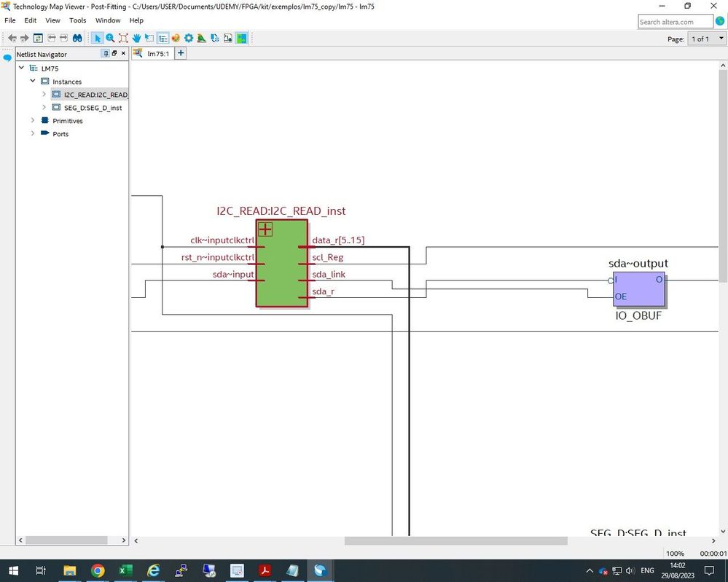This screenshot has height=582, width=728.
Task: Toggle the Netlist Navigator toolbar button
Action: [163, 38]
